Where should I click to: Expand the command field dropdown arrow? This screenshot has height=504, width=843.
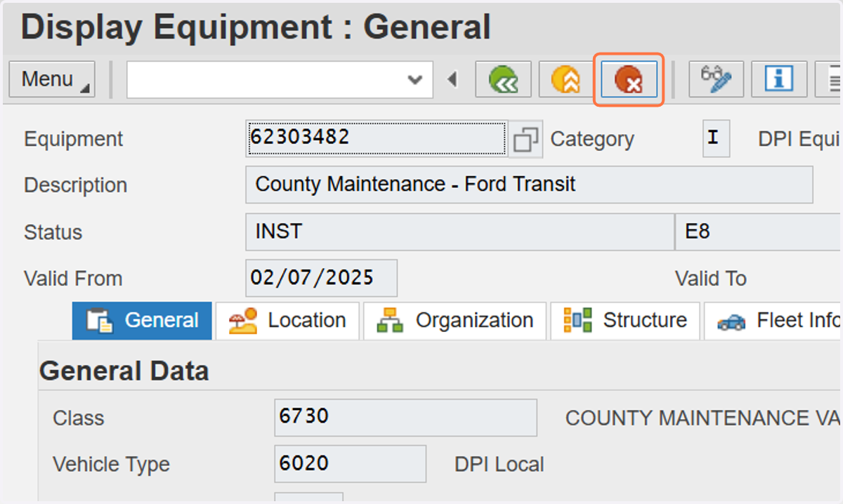tap(415, 80)
